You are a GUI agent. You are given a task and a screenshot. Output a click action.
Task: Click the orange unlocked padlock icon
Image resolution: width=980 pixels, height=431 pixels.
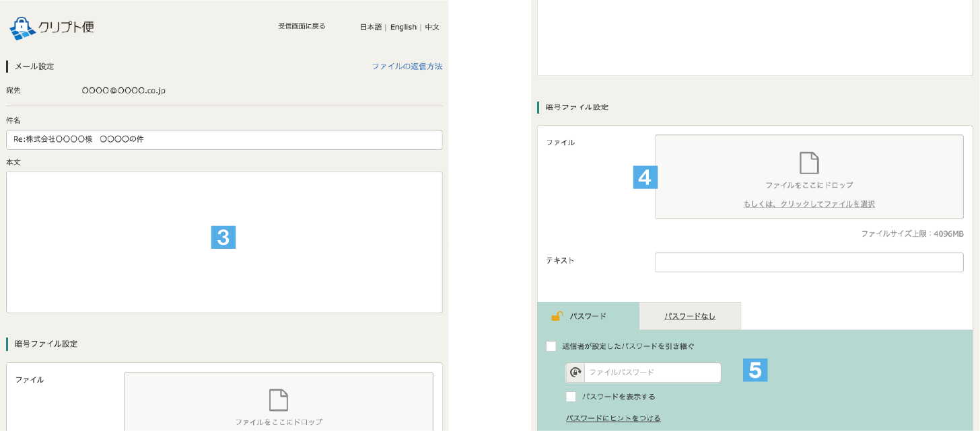click(557, 316)
